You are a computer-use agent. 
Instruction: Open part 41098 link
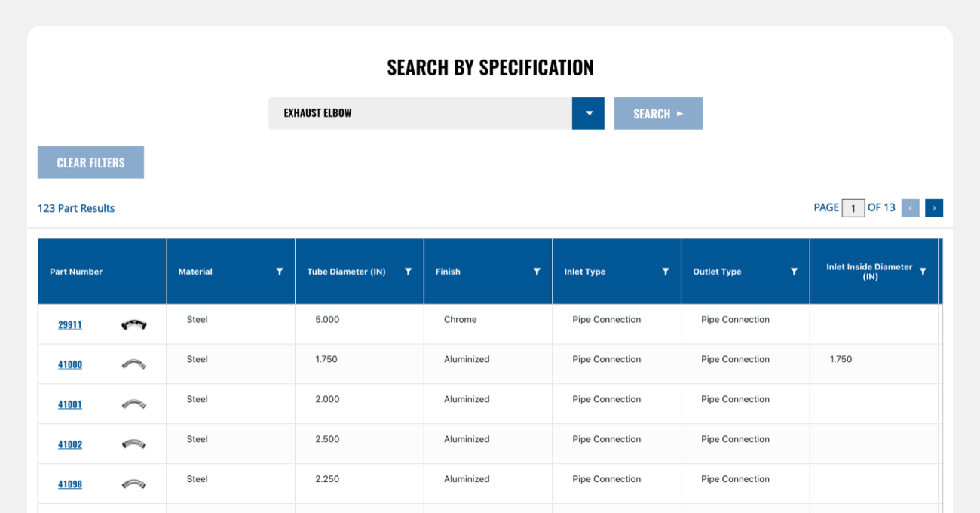point(70,485)
